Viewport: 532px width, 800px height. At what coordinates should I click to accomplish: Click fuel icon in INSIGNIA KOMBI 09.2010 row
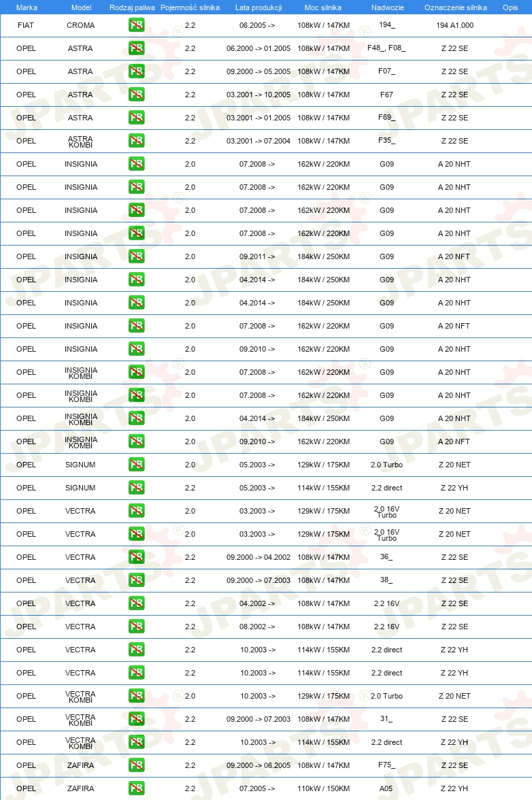tap(136, 441)
